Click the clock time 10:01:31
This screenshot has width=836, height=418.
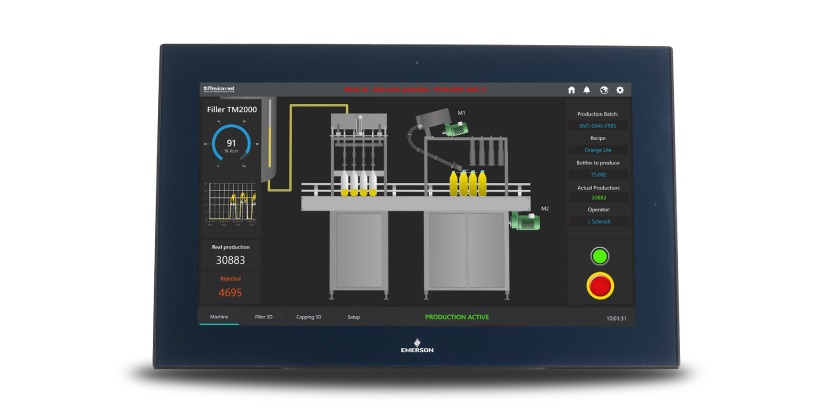616,319
